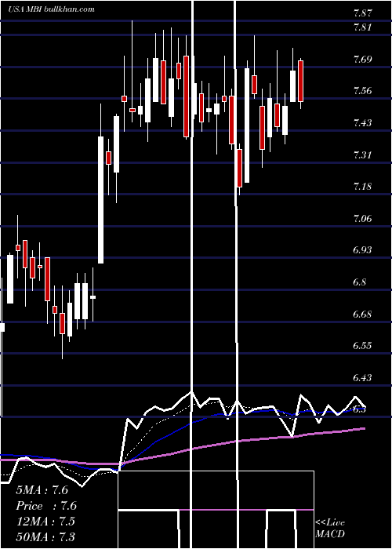Click the 6.93 price axis label
The image size is (392, 549).
(362, 250)
